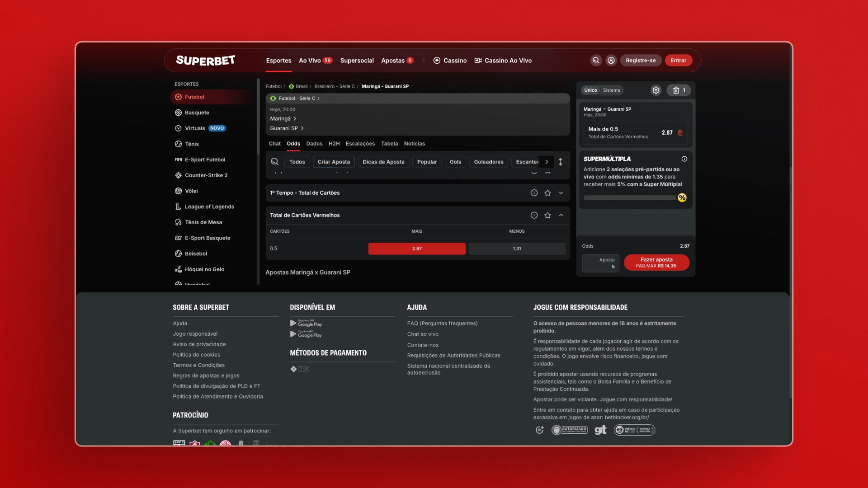Search markets with magnifier icon

[274, 162]
